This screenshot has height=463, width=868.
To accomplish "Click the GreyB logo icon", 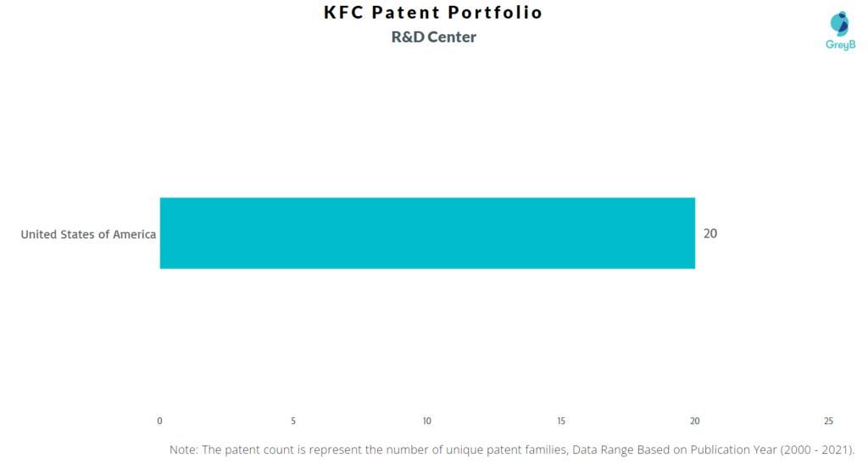I will (x=839, y=24).
